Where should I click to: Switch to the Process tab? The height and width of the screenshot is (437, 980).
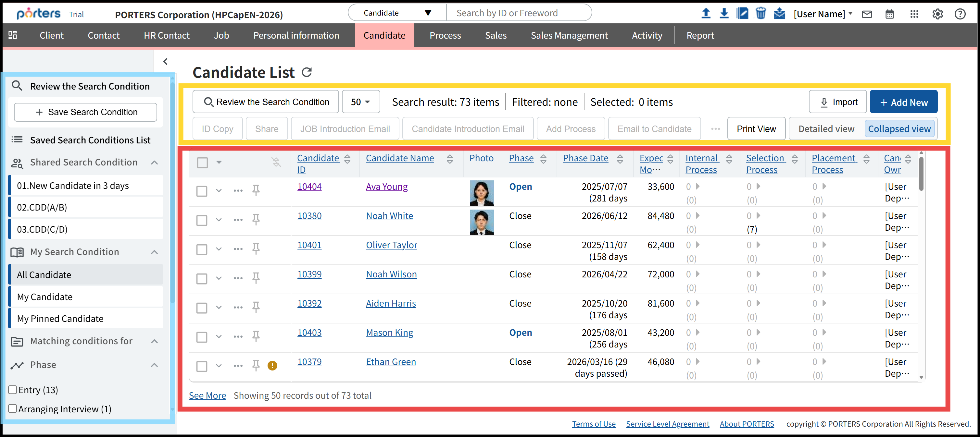pyautogui.click(x=445, y=35)
